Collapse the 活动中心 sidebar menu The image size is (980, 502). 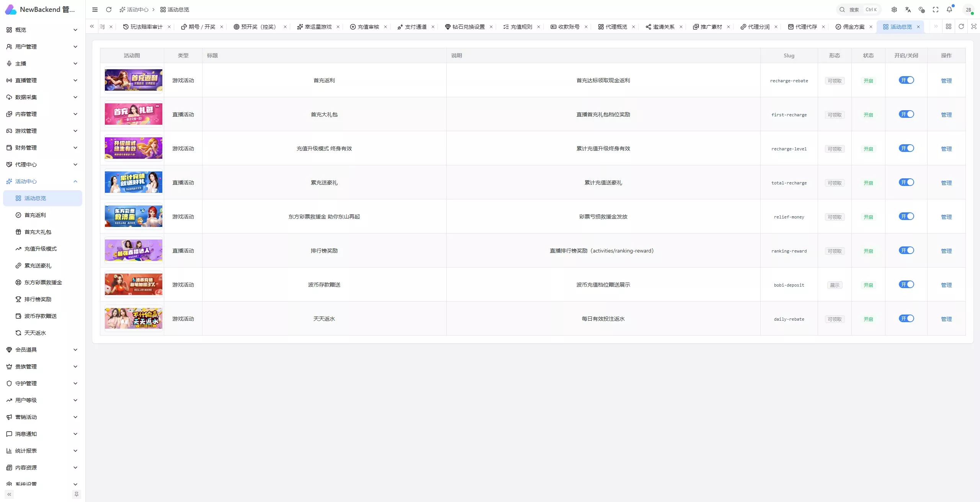42,181
